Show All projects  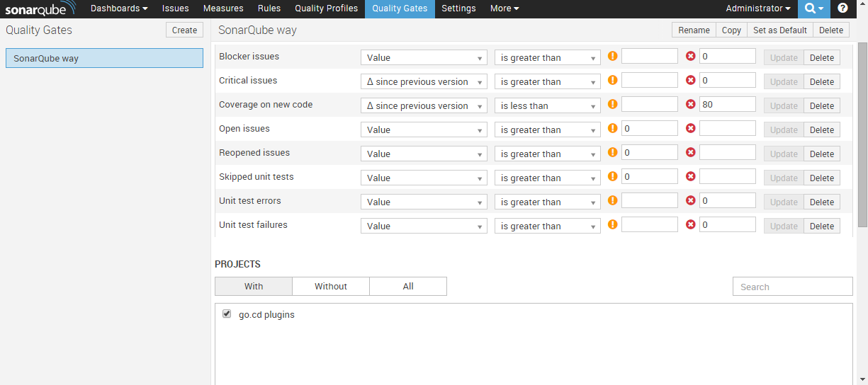coord(408,286)
